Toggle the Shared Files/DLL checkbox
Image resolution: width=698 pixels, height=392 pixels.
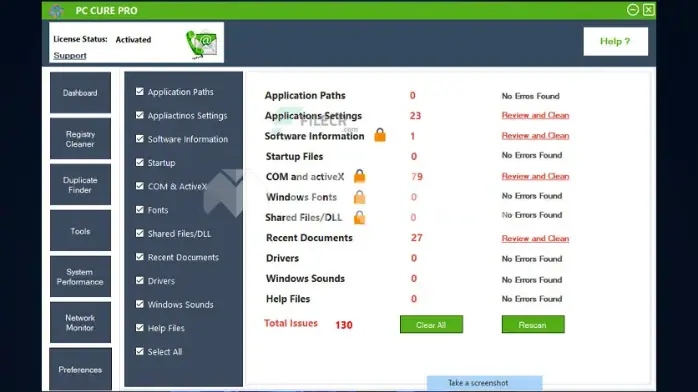point(140,233)
